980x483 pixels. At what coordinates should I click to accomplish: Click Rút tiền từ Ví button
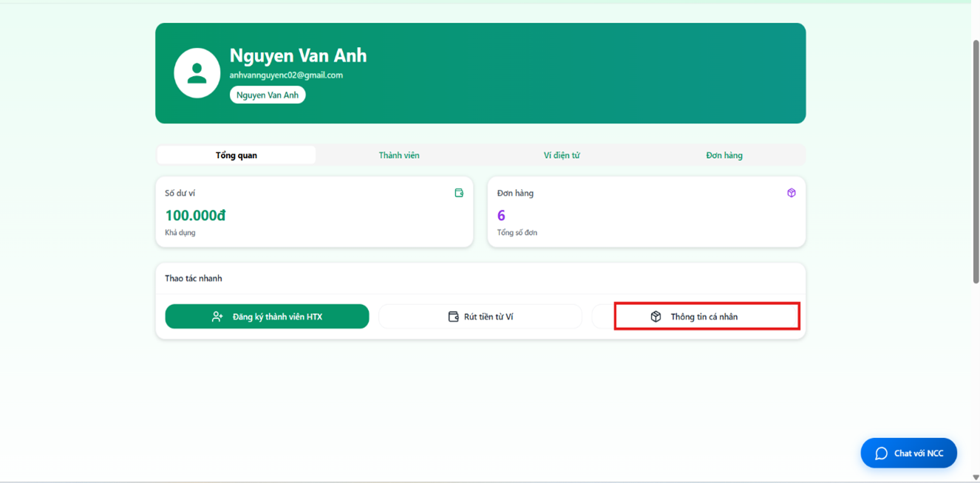tap(480, 316)
